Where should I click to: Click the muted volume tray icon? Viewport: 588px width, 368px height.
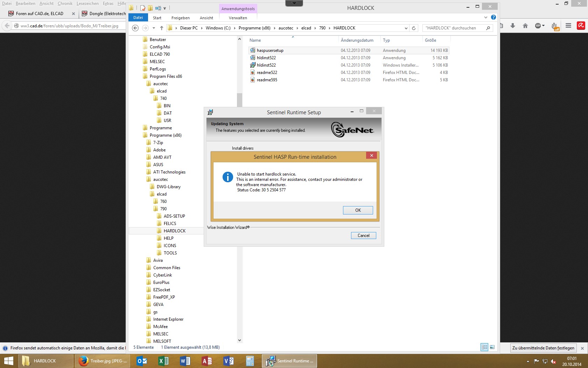(x=553, y=361)
